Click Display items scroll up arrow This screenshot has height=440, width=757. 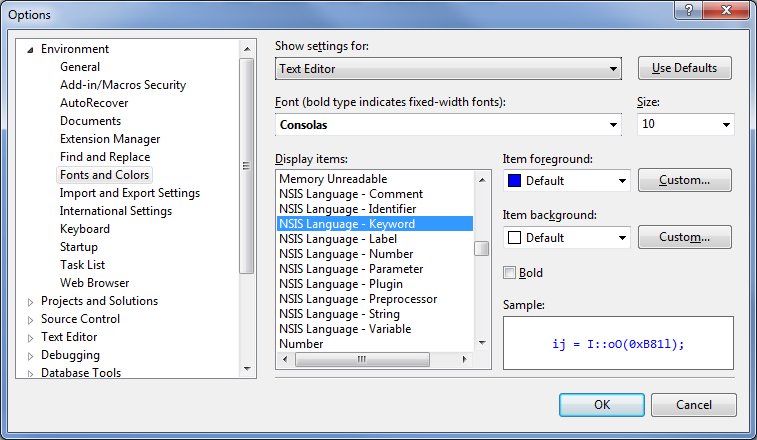[482, 180]
